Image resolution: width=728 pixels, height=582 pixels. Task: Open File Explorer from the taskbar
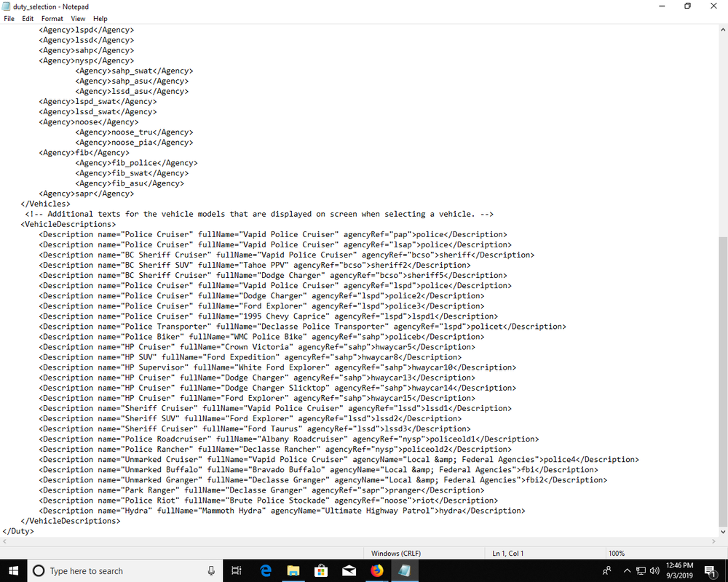(293, 570)
